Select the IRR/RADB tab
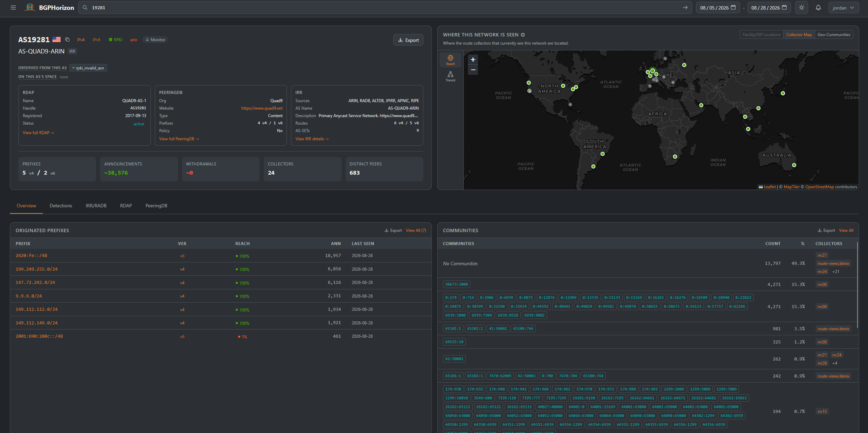Viewport: 868px width, 433px height. coord(96,206)
